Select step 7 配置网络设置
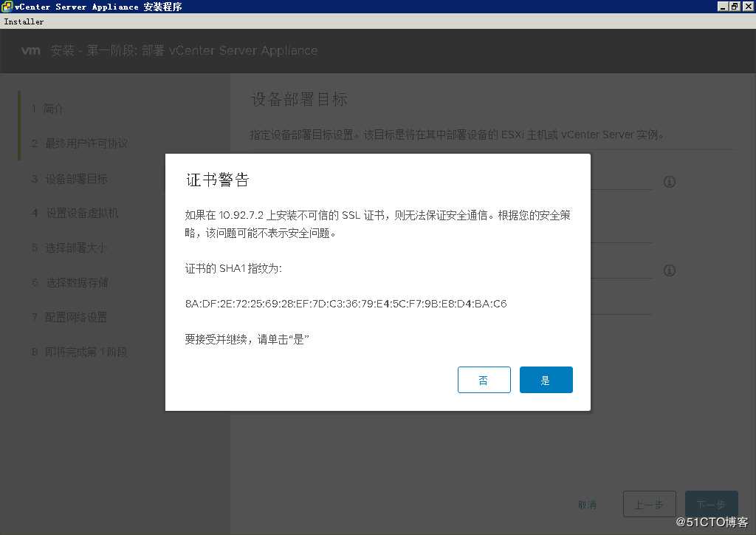Screen dimensions: 756x535 click(69, 317)
